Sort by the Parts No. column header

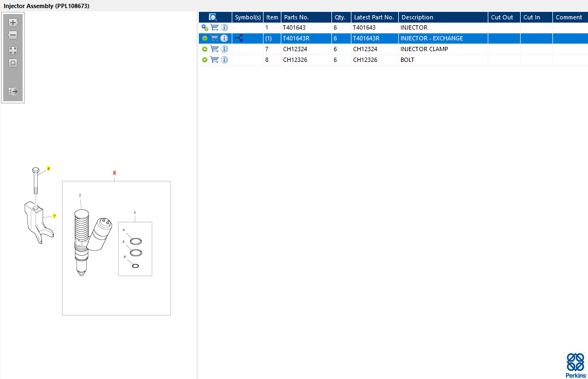[x=306, y=17]
